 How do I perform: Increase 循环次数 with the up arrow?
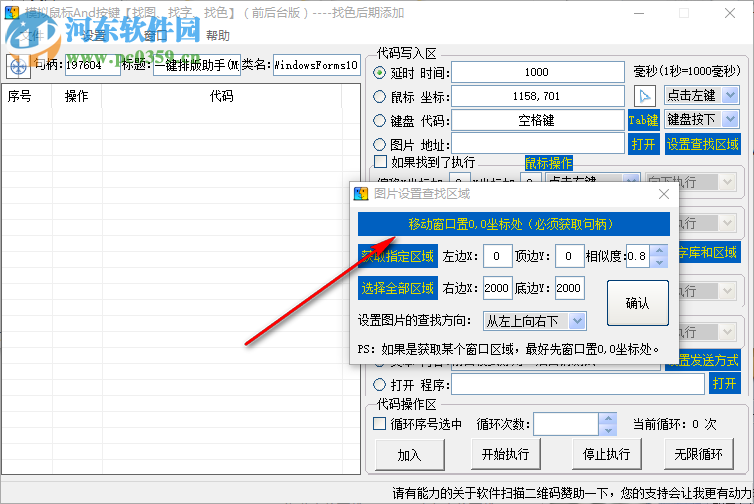coord(608,418)
